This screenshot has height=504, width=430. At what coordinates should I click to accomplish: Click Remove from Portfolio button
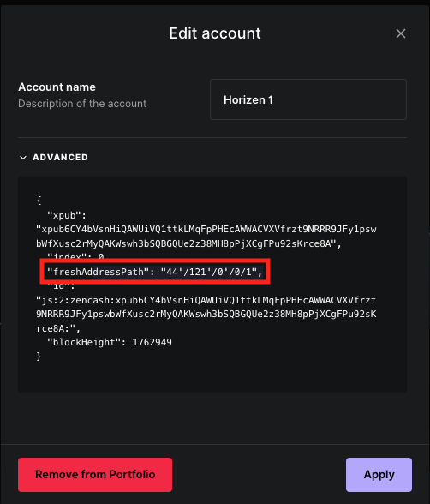coord(95,475)
